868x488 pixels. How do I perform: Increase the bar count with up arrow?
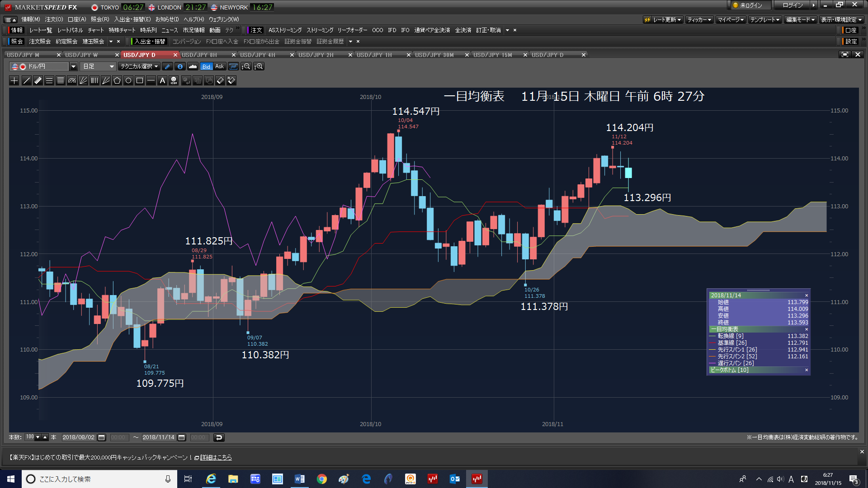pyautogui.click(x=45, y=437)
